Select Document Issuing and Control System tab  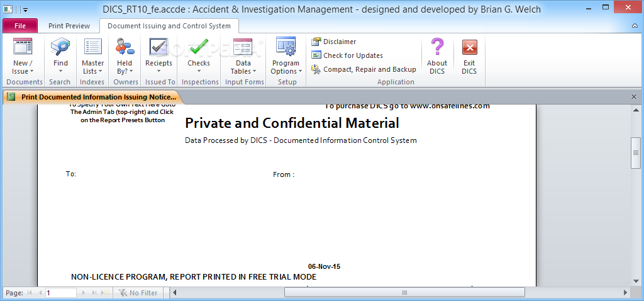coord(169,26)
